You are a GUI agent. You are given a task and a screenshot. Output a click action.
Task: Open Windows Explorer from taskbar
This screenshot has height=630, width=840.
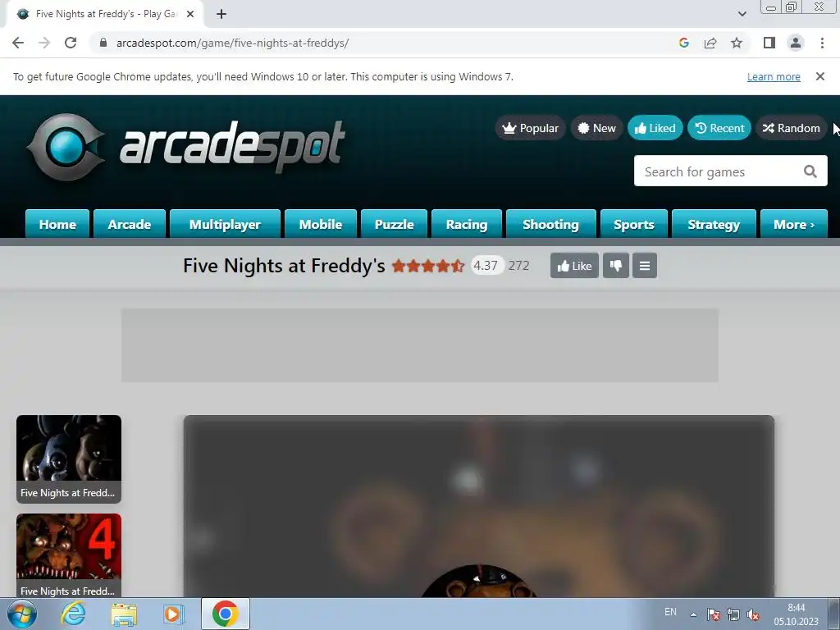124,614
